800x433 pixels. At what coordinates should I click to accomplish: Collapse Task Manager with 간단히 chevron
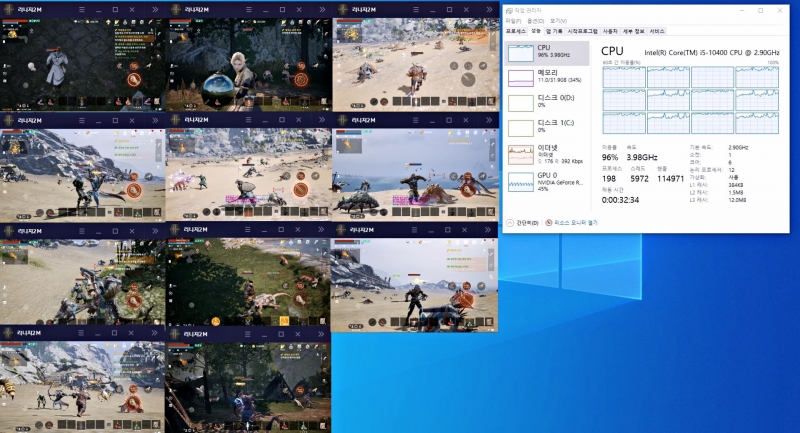tap(510, 223)
